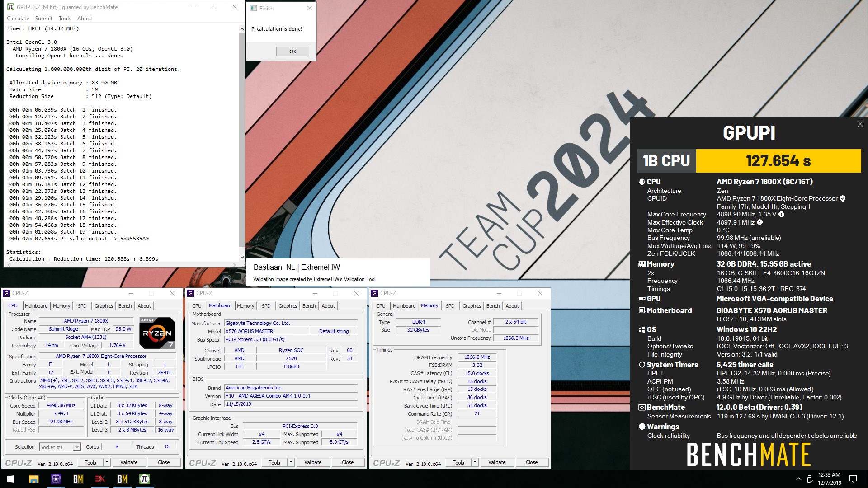Expand Tools dropdown arrow in second CPU-Z
Image resolution: width=868 pixels, height=488 pixels.
click(291, 462)
